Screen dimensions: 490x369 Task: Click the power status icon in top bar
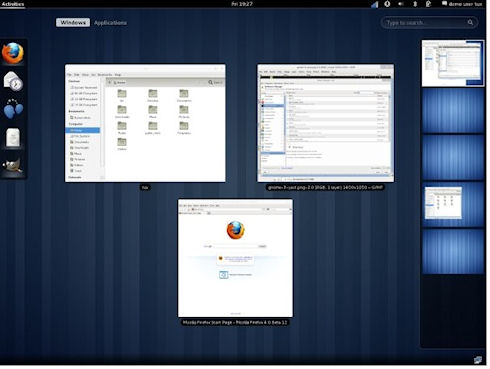click(428, 4)
